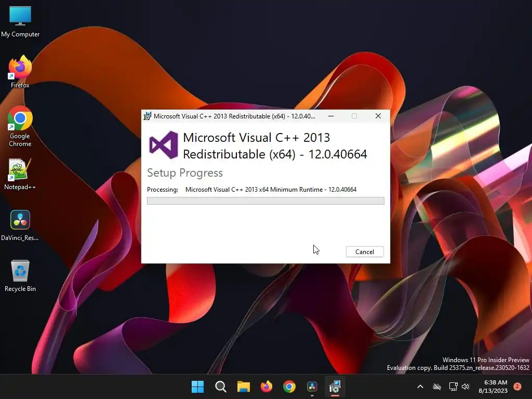532x399 pixels.
Task: Click the 'Processing:' label
Action: [x=163, y=190]
